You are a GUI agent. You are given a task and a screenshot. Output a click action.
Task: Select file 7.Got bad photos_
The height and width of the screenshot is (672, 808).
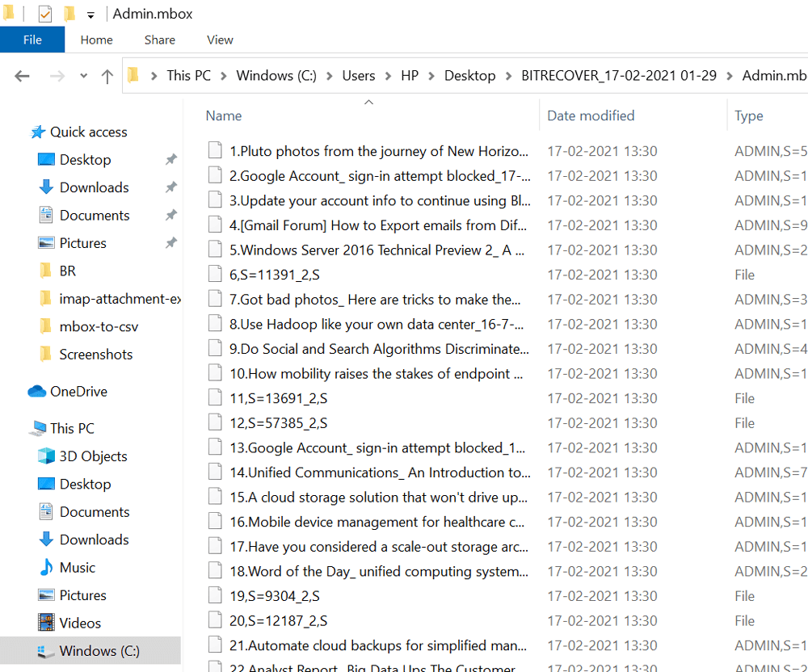pos(375,300)
